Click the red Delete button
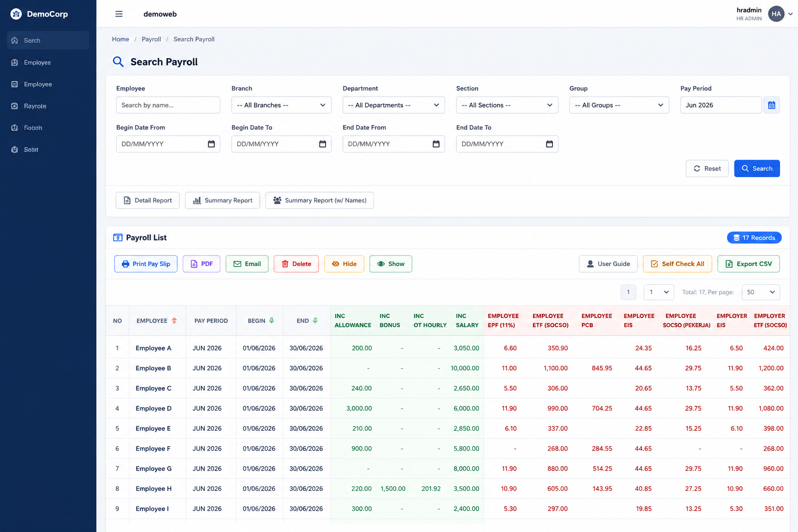This screenshot has width=798, height=532. pyautogui.click(x=296, y=264)
